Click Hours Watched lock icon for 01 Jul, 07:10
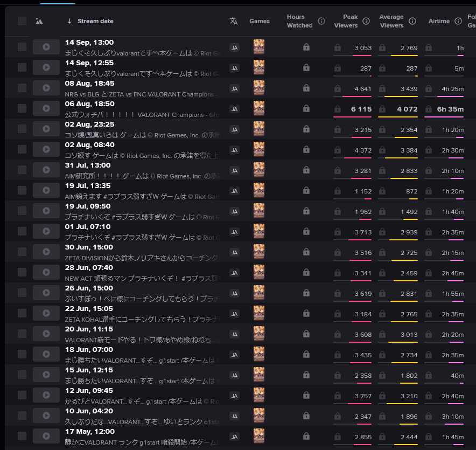The height and width of the screenshot is (450, 476). [306, 231]
